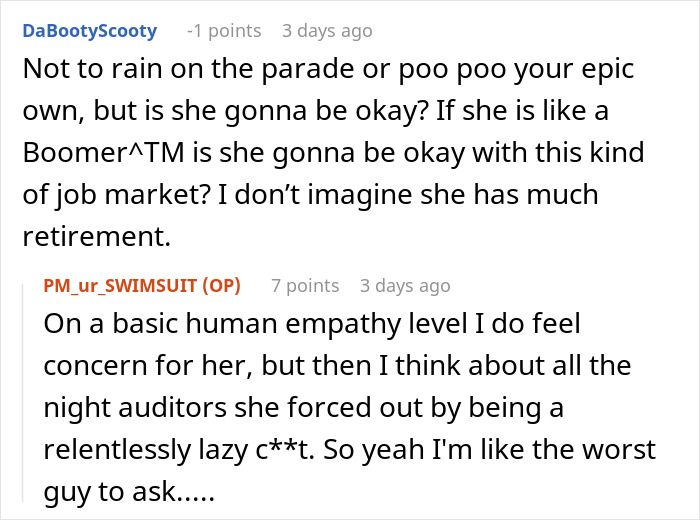Click the word Boomer^TM in the comment
The image size is (700, 520).
pyautogui.click(x=104, y=152)
